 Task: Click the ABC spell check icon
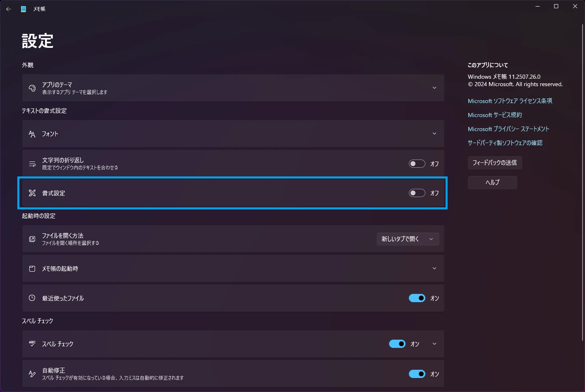point(32,343)
